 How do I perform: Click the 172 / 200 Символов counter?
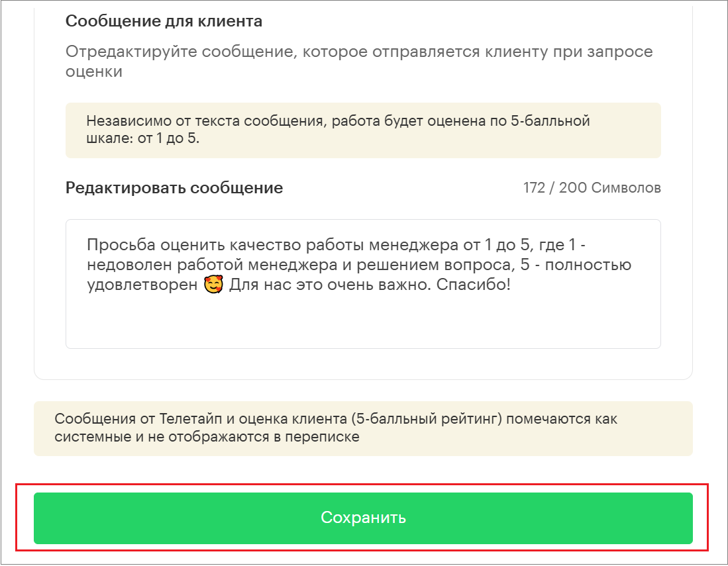(x=592, y=188)
